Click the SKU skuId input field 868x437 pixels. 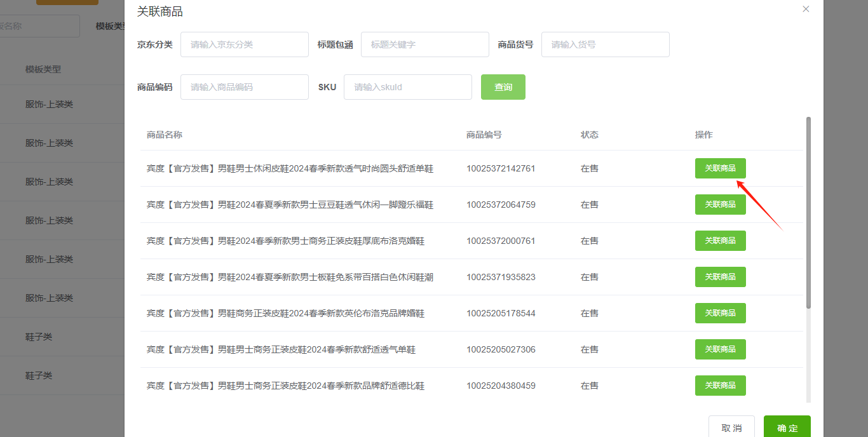[x=408, y=87]
